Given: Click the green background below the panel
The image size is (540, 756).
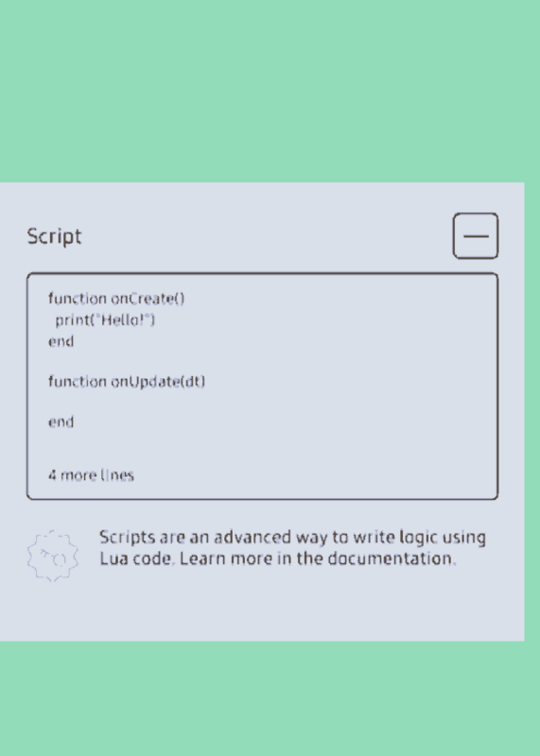Looking at the screenshot, I should coord(270,698).
